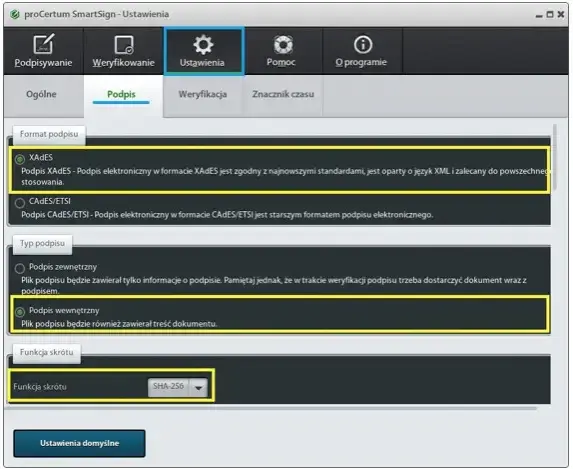Open the O programie info icon
The image size is (573, 469).
pos(363,45)
